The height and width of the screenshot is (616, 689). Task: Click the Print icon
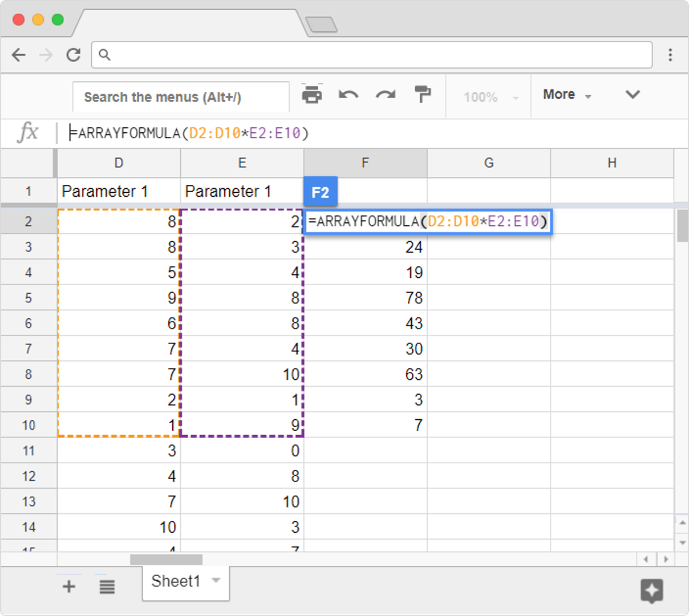(312, 95)
